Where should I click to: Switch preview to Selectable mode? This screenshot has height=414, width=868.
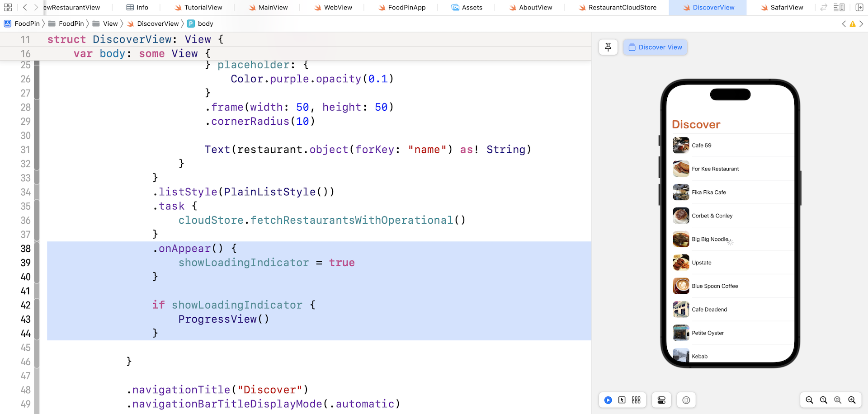(x=622, y=400)
